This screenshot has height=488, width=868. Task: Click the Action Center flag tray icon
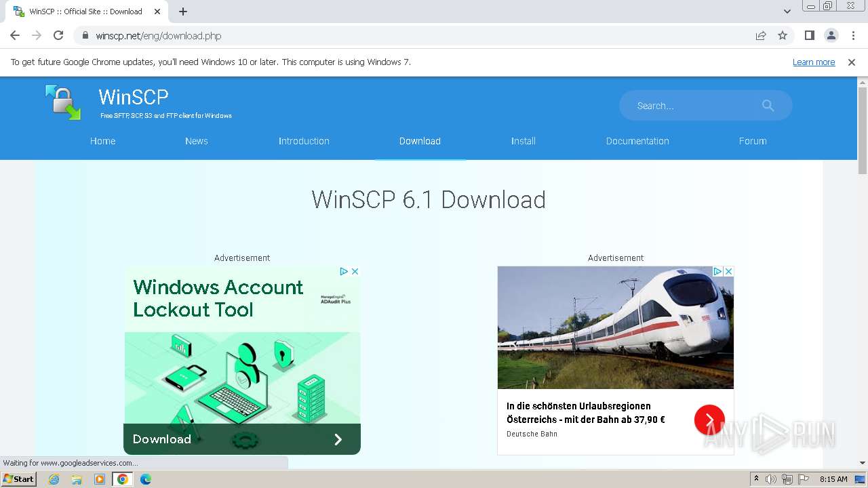click(803, 479)
